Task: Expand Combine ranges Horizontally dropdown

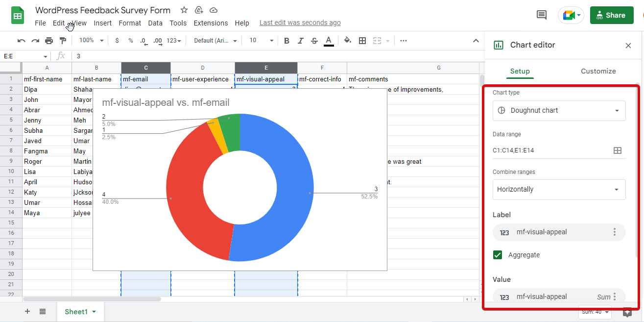Action: (559, 189)
